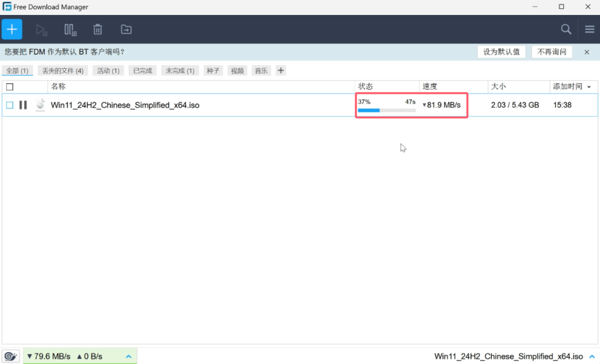Click the search magnifier icon
The image size is (600, 364).
(x=566, y=29)
